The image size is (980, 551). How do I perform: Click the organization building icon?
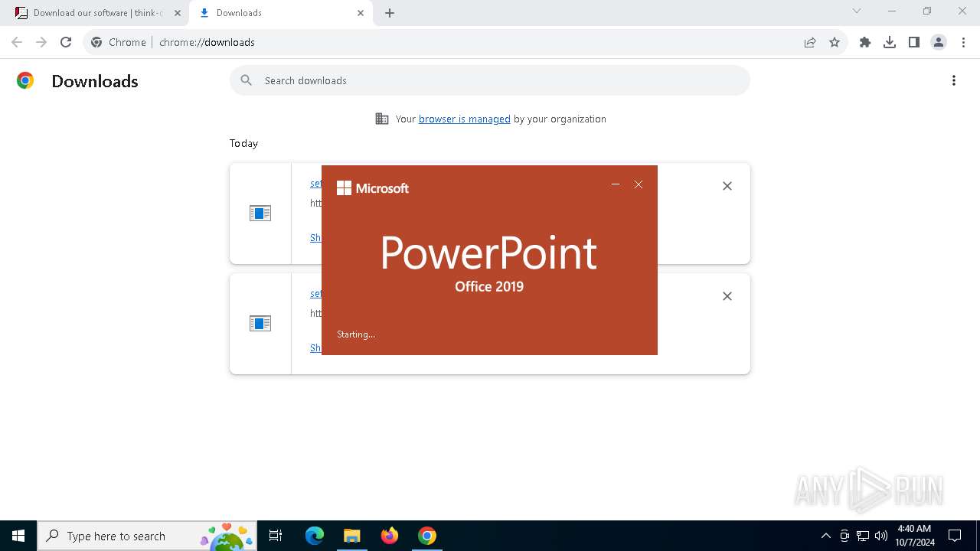tap(382, 119)
